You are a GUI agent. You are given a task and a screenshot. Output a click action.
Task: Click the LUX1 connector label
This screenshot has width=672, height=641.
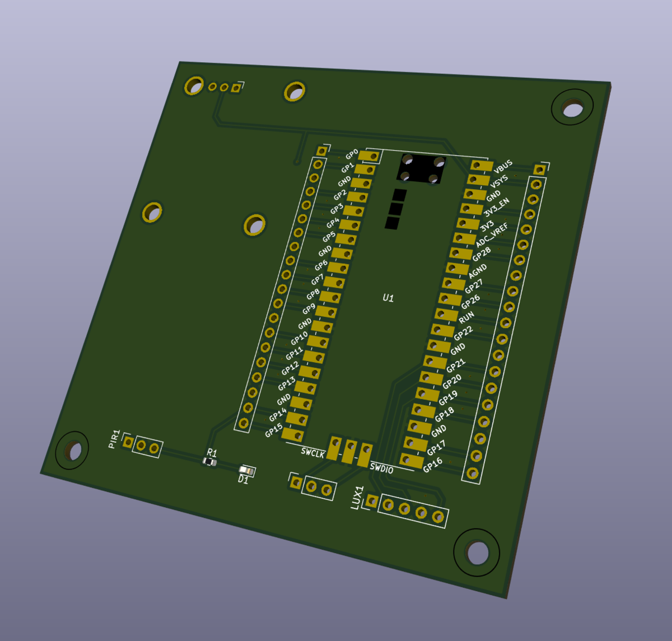point(357,497)
